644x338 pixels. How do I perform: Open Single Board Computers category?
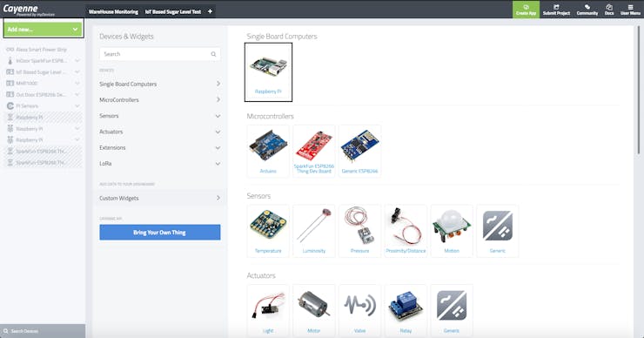click(160, 84)
